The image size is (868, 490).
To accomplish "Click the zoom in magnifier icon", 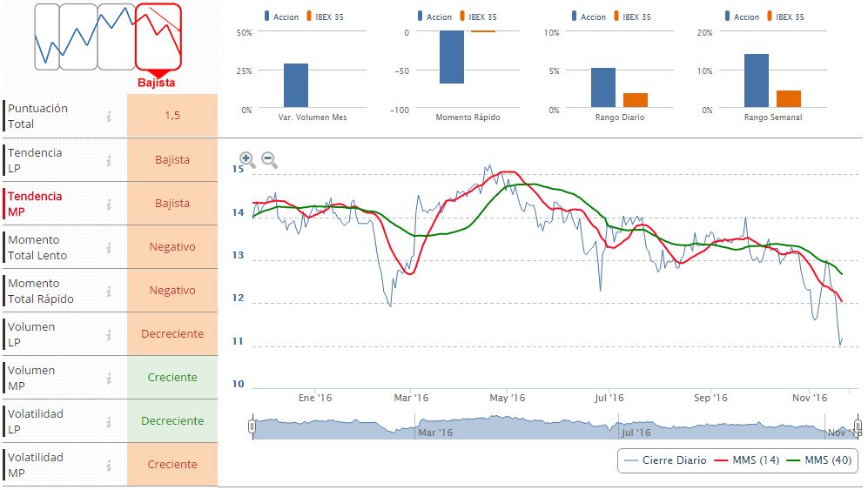I will tap(247, 160).
